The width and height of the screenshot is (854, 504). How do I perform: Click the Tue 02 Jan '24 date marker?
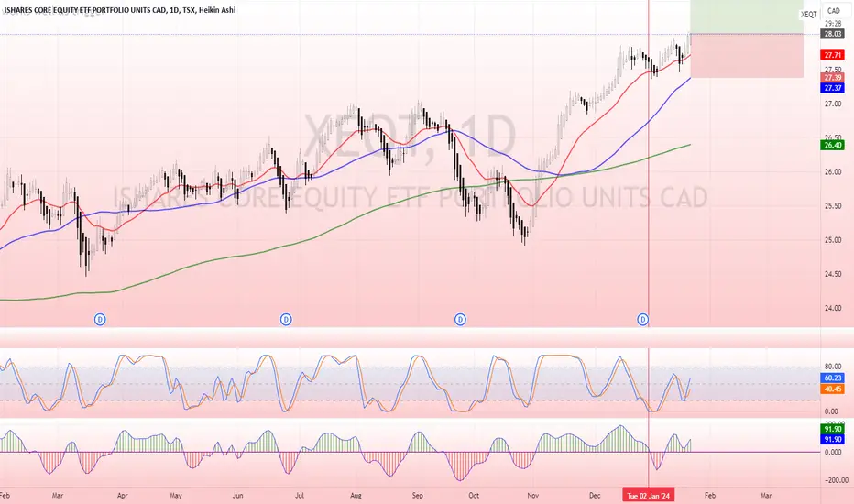click(649, 495)
